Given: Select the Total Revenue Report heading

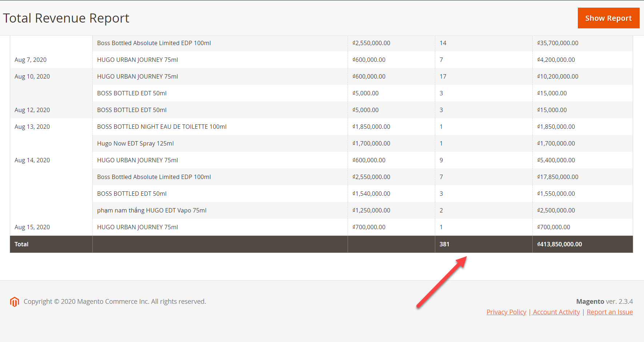Looking at the screenshot, I should coord(66,18).
